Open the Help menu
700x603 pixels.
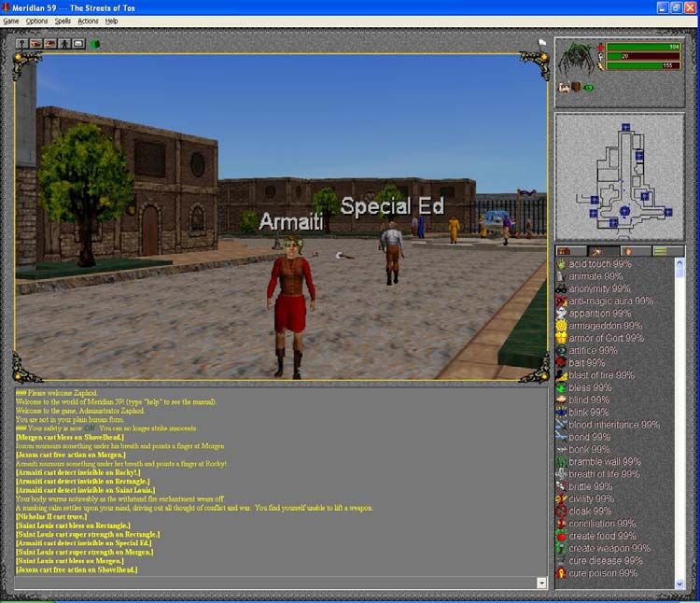[x=111, y=21]
